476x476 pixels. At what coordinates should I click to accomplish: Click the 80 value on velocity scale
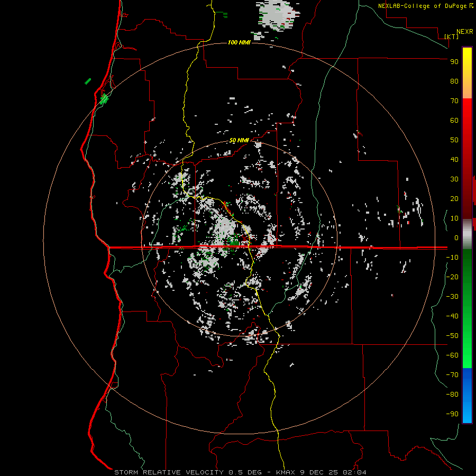(454, 81)
